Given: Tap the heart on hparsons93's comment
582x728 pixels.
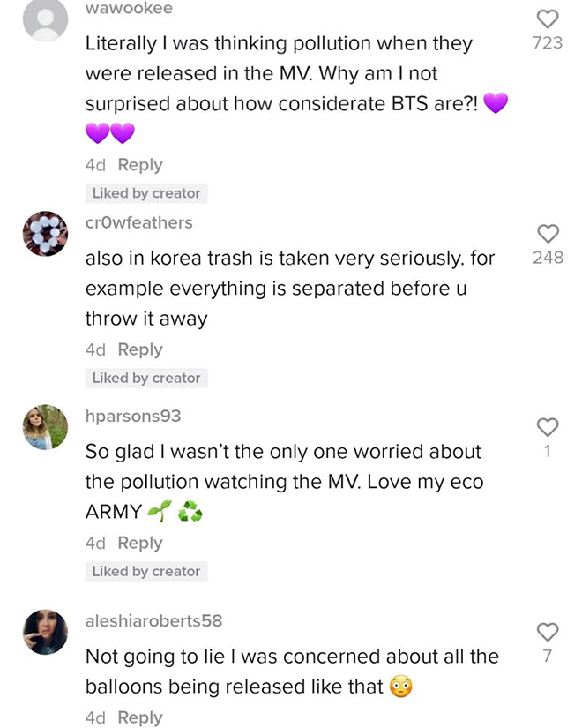Looking at the screenshot, I should pyautogui.click(x=548, y=427).
